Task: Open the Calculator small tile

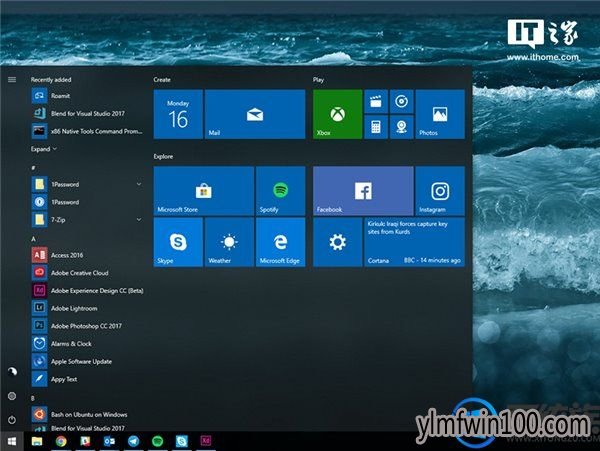Action: (x=376, y=127)
